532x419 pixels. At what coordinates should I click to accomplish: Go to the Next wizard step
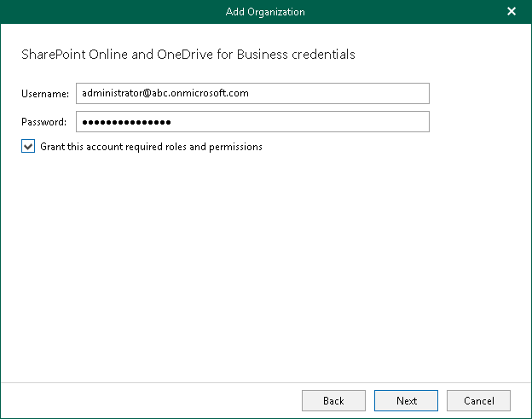(x=406, y=401)
